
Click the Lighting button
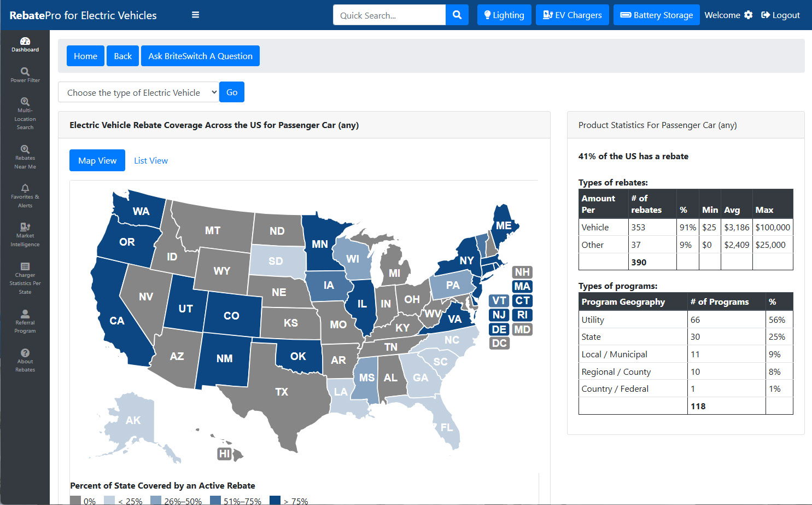pos(504,15)
